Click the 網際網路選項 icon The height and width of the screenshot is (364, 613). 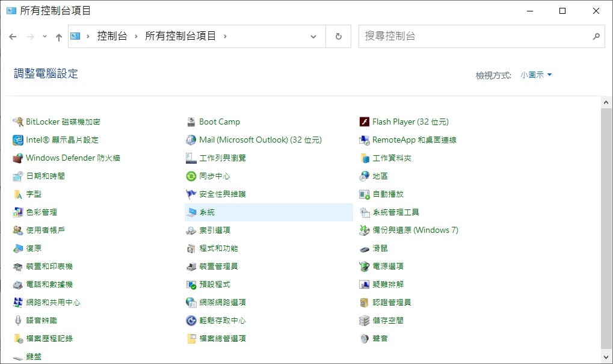[x=191, y=303]
